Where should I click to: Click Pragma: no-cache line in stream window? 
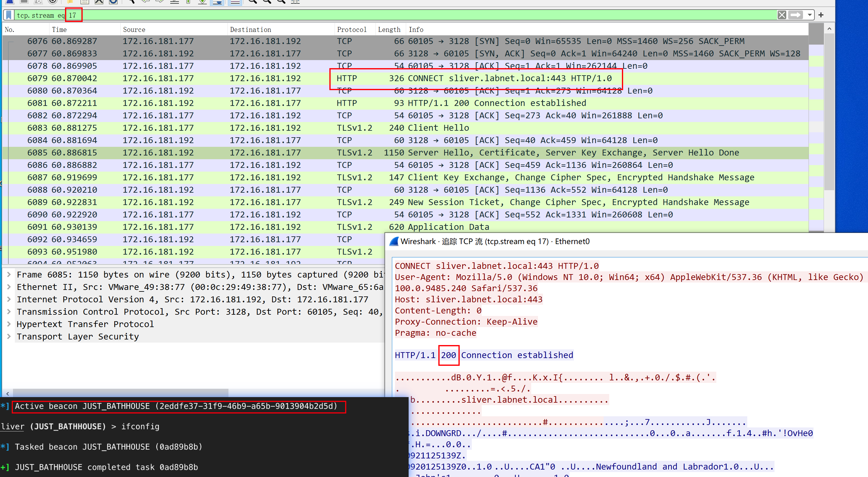(x=436, y=333)
